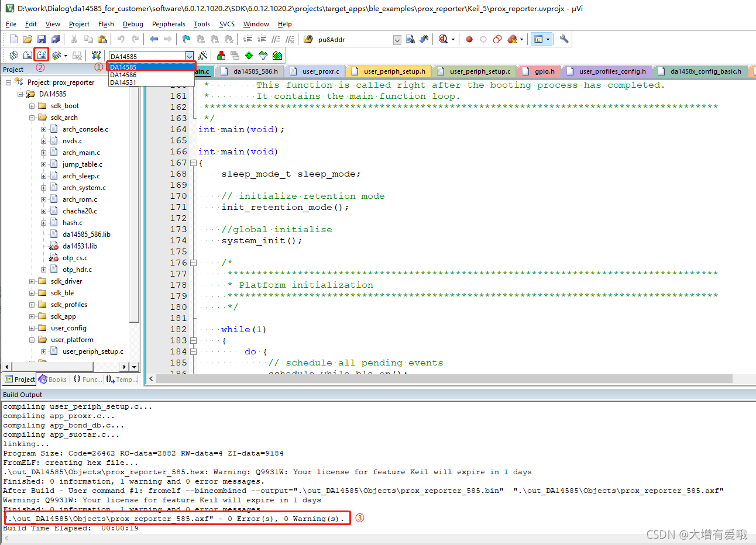Enable or disable breakpoint hollow circle icon

[483, 39]
